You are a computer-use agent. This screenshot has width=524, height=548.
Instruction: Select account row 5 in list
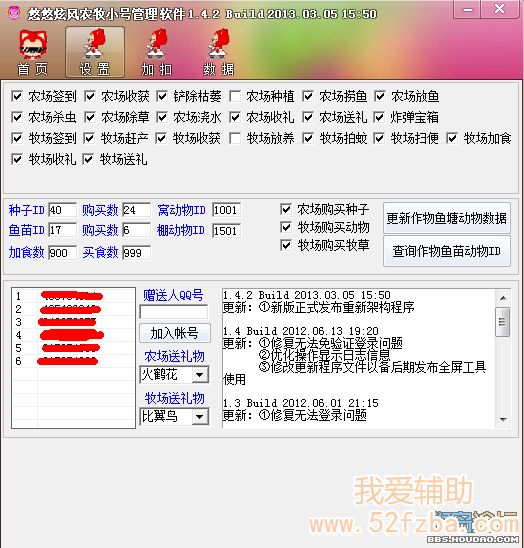[73, 348]
